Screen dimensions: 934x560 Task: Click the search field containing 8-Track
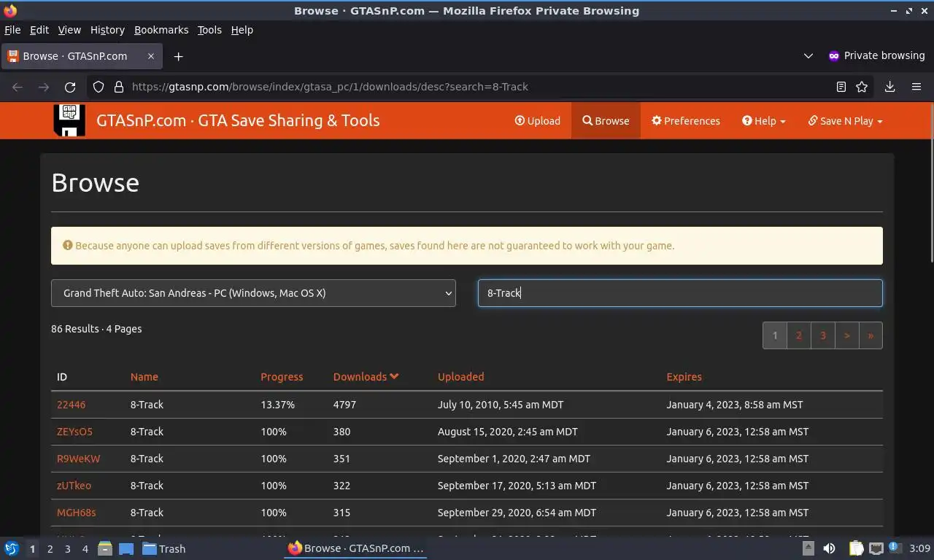tap(680, 293)
